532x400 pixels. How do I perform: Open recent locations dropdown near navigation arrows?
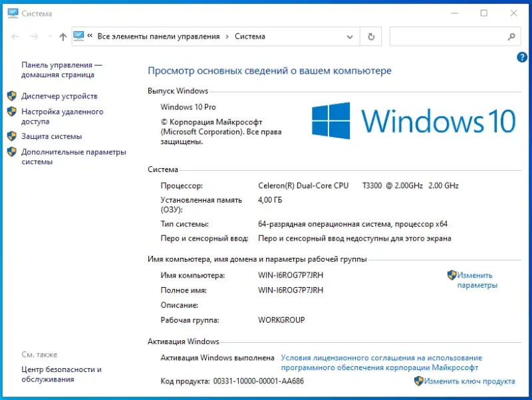(50, 37)
